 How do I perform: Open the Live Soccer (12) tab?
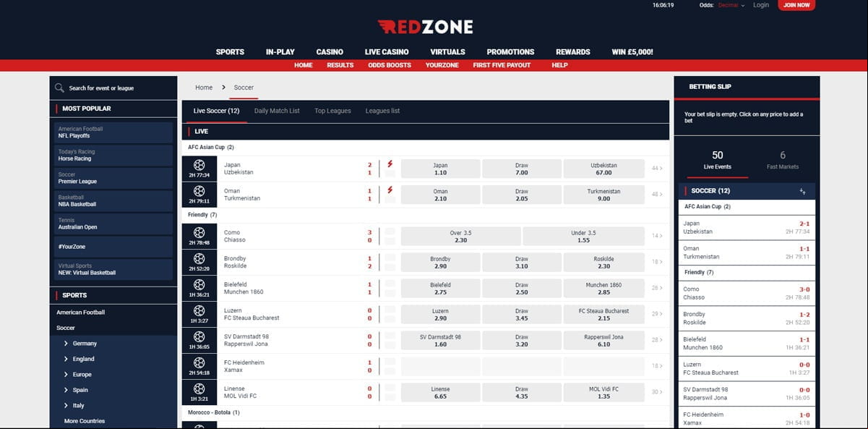[x=216, y=111]
